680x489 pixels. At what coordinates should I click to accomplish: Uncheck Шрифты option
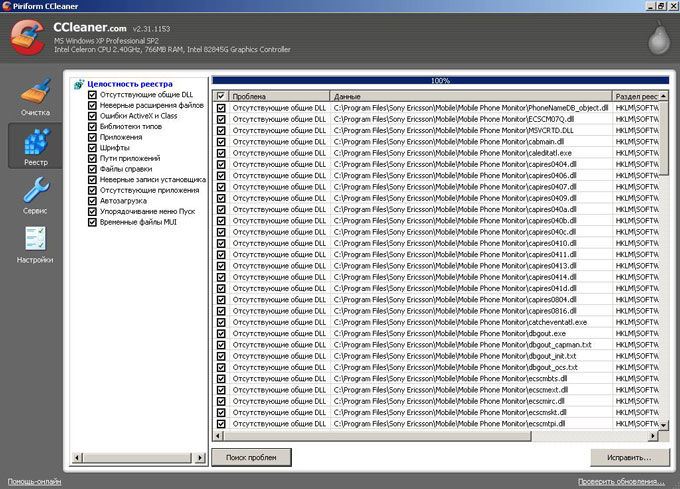(x=92, y=148)
